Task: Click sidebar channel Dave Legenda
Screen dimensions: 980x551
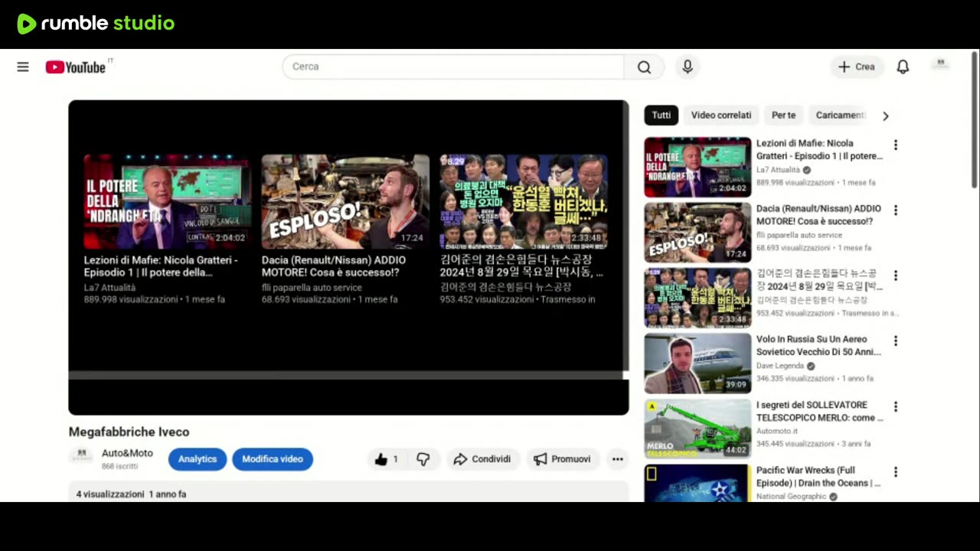Action: 780,366
